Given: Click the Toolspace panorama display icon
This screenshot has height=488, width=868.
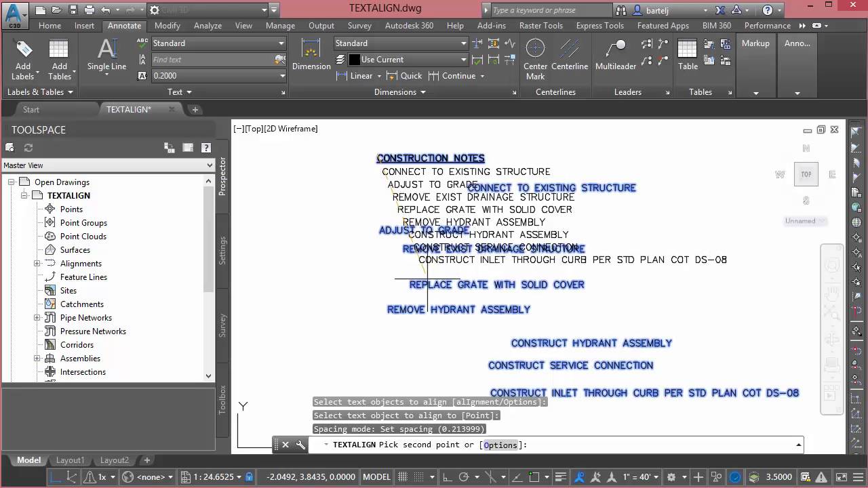Looking at the screenshot, I should click(188, 147).
